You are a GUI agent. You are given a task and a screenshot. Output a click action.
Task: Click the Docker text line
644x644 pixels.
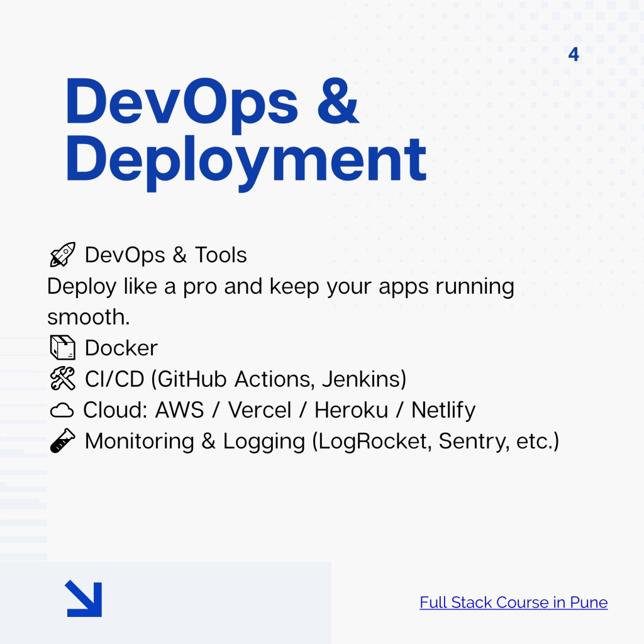121,348
